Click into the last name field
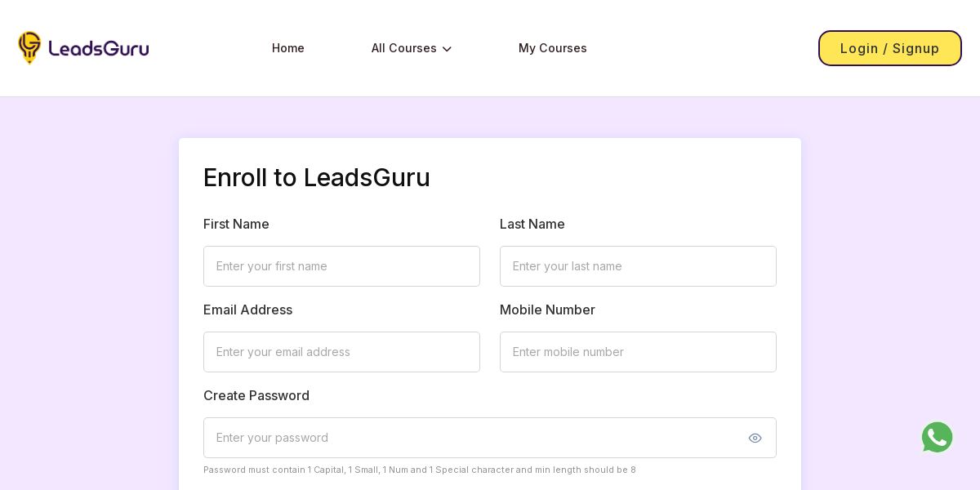The image size is (980, 490). click(x=638, y=266)
